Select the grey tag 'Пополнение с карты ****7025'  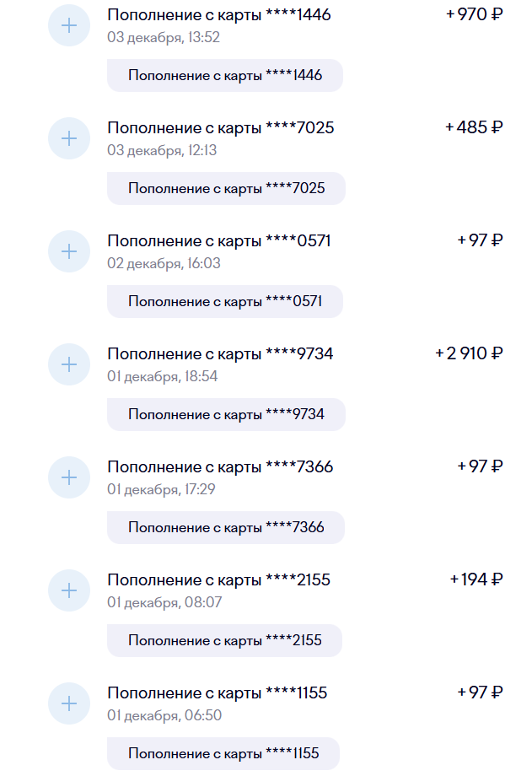226,188
